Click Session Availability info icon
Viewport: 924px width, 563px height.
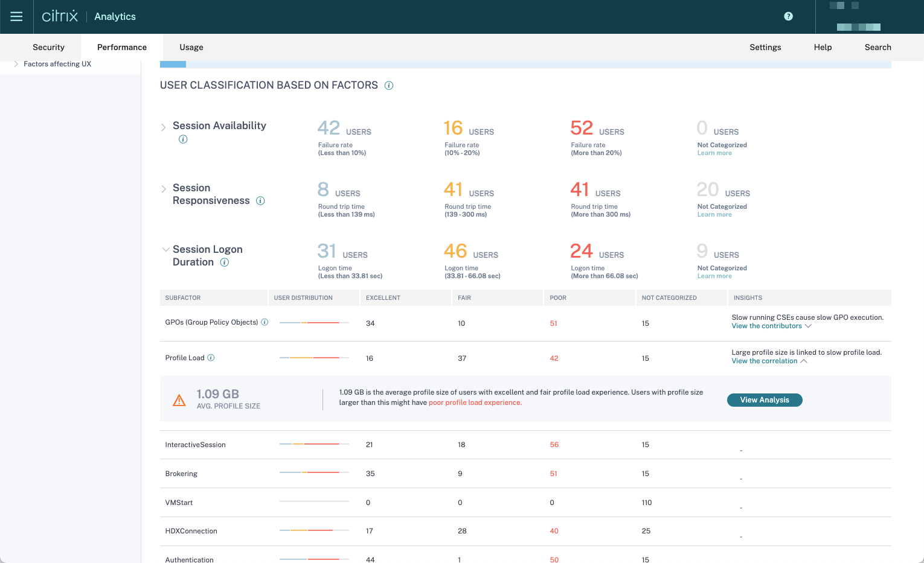(183, 139)
